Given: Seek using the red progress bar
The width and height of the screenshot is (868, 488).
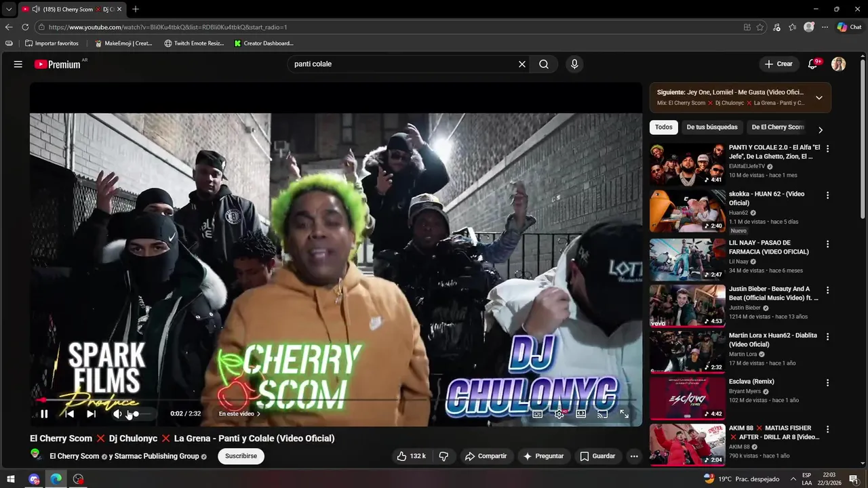Looking at the screenshot, I should [x=336, y=400].
